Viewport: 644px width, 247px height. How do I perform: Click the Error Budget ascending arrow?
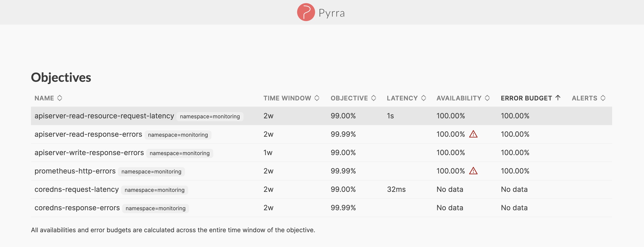coord(558,98)
